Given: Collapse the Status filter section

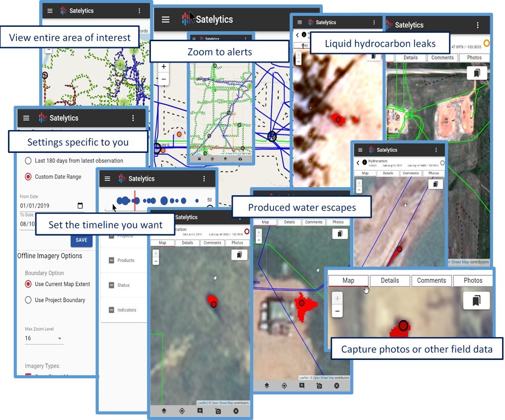Looking at the screenshot, I should point(111,285).
